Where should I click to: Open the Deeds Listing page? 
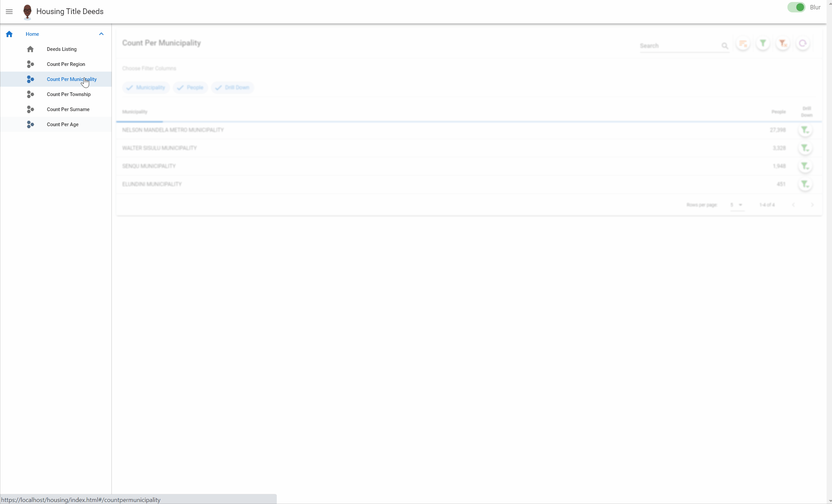(61, 49)
